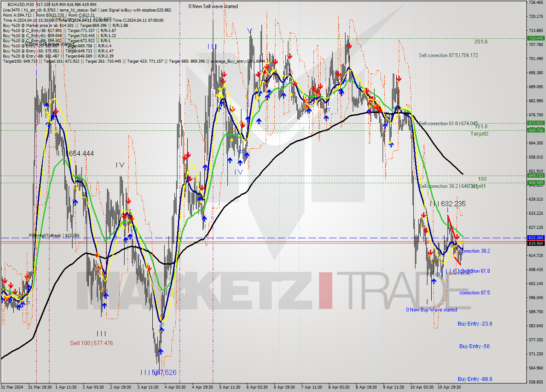Select the 654.444 price annotation
The height and width of the screenshot is (392, 546).
click(81, 153)
